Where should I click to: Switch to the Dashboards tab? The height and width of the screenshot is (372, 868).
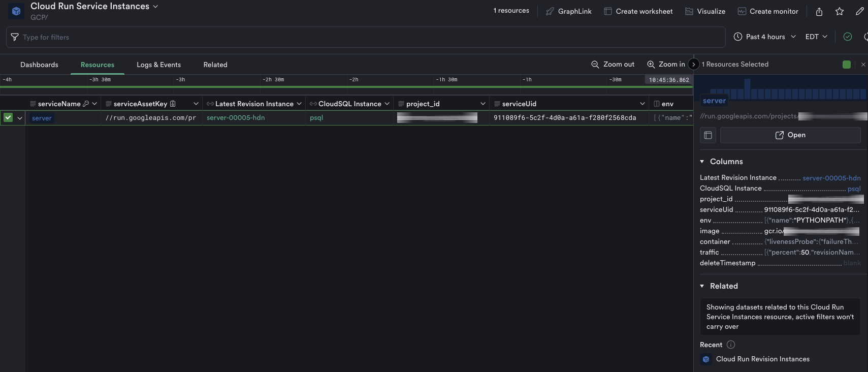tap(39, 65)
